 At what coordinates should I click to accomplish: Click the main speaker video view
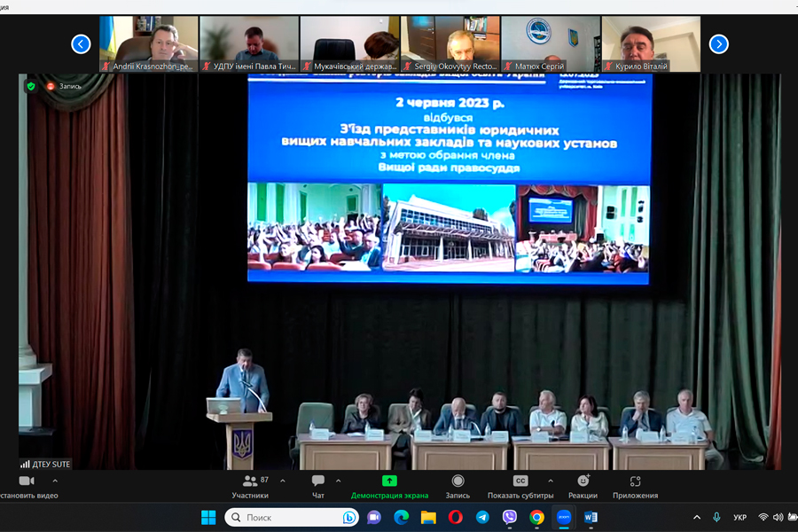point(400,272)
